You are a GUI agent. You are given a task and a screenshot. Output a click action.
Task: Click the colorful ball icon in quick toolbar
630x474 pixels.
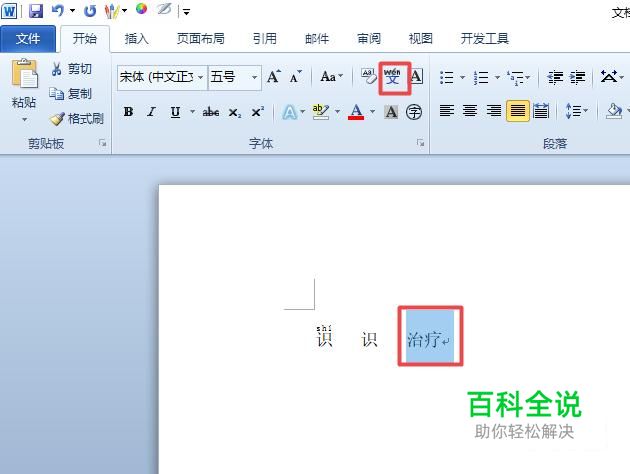tap(141, 9)
